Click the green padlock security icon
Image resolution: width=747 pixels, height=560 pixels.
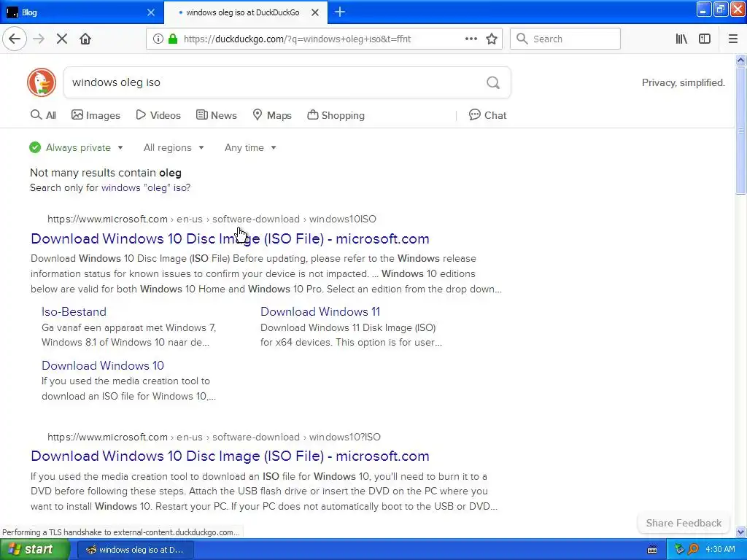pos(172,39)
